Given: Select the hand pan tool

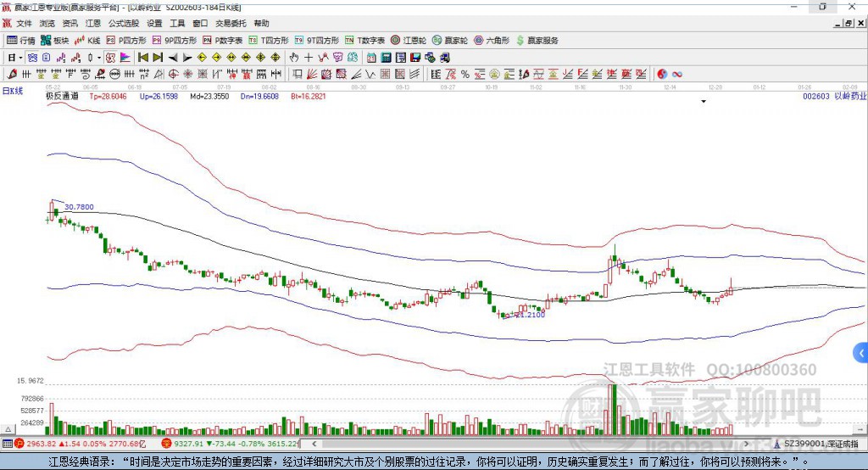Looking at the screenshot, I should point(294,58).
